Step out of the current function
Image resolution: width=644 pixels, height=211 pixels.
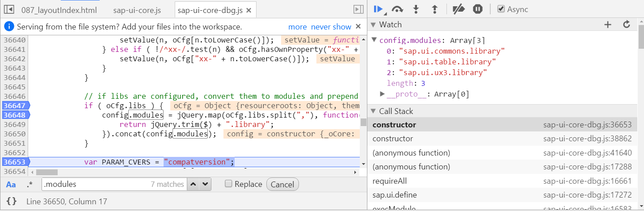click(434, 9)
